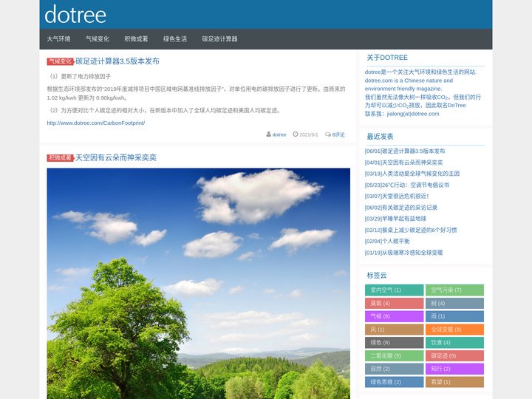532x399 pixels.
Task: Click the 标签云 heading
Action: [x=377, y=276]
